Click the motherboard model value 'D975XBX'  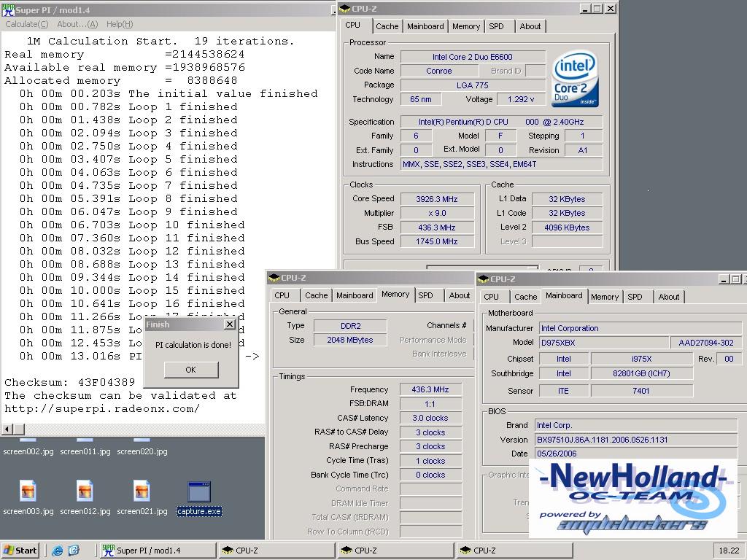pyautogui.click(x=604, y=343)
